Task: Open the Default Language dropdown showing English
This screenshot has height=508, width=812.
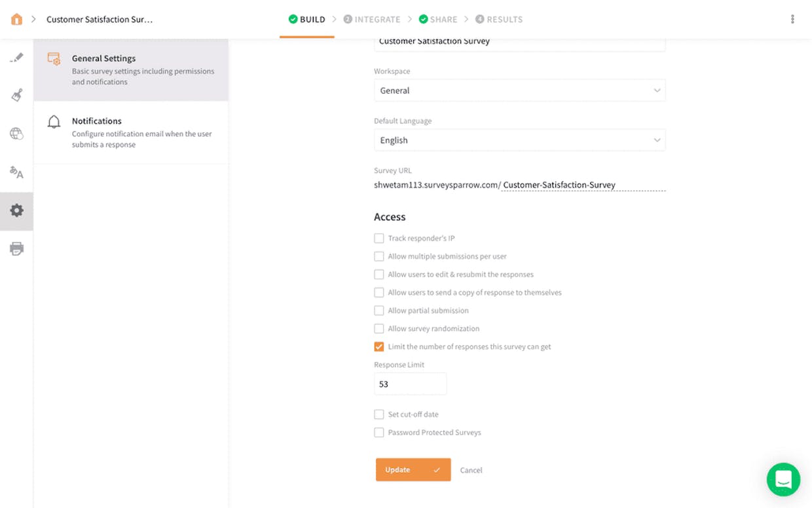Action: pyautogui.click(x=520, y=140)
